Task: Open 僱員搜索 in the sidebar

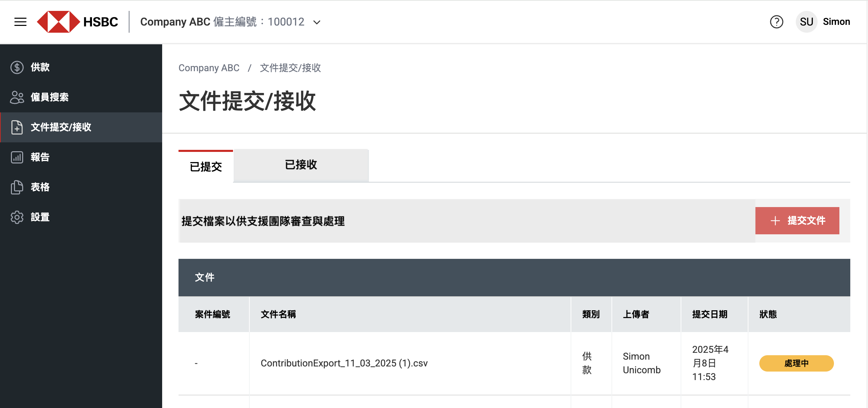Action: pos(81,97)
